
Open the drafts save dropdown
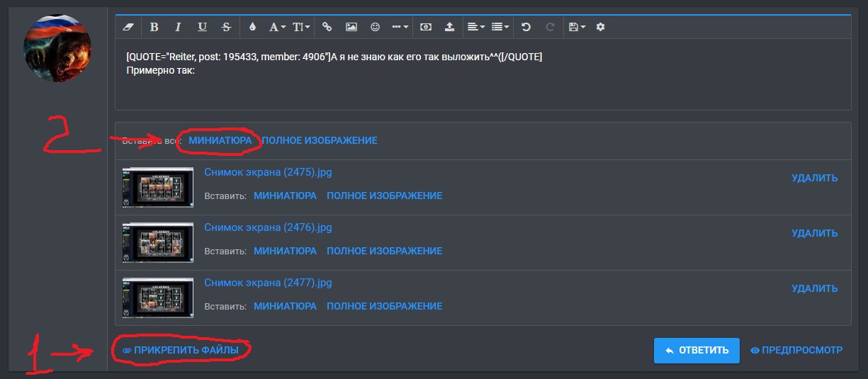click(577, 27)
